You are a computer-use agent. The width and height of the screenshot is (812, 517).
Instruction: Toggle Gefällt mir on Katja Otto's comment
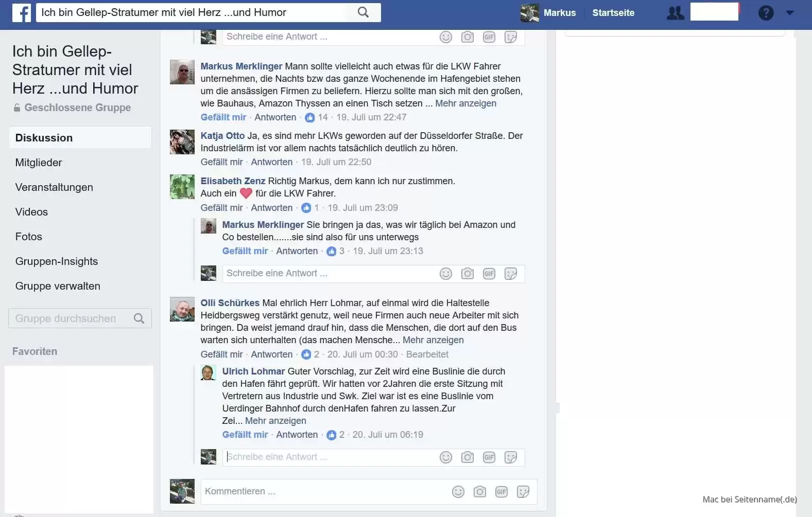(x=221, y=162)
